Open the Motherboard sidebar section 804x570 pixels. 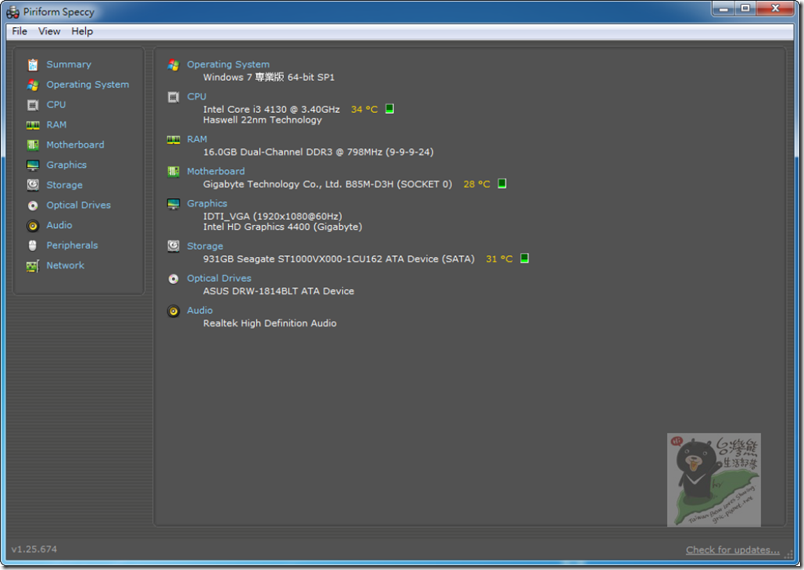pos(75,145)
